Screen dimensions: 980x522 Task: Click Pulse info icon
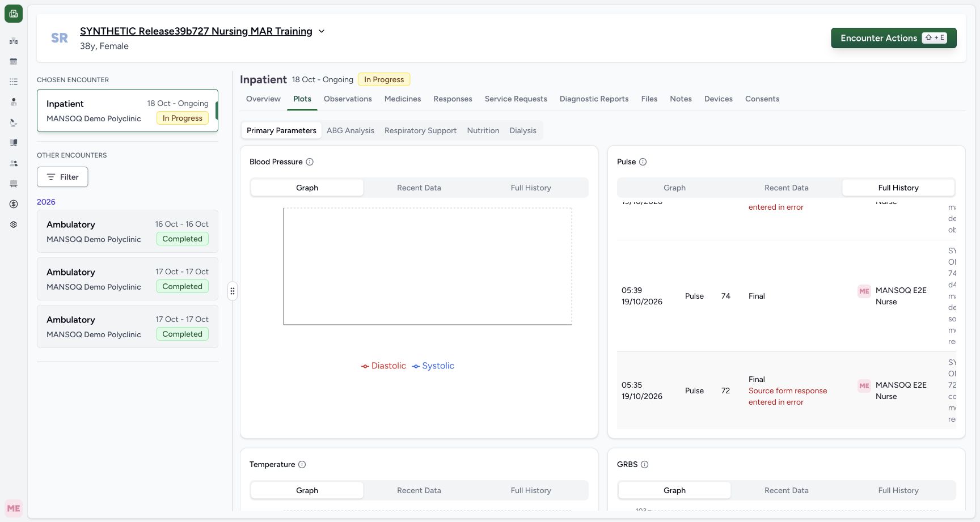(x=643, y=162)
